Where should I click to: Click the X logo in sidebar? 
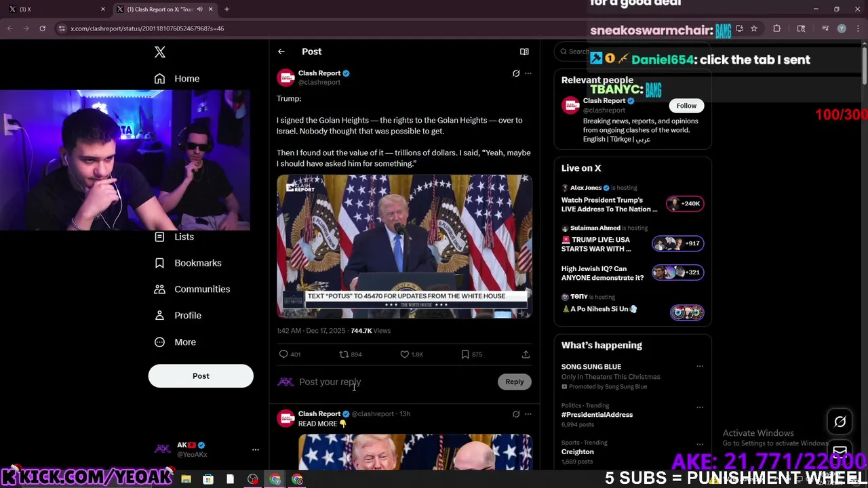pos(160,52)
